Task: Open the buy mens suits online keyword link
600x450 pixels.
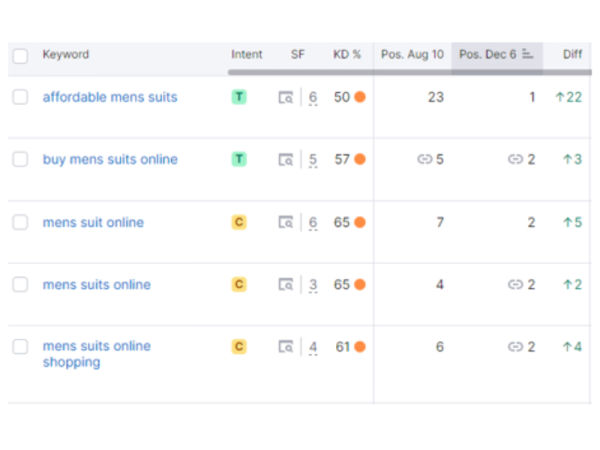Action: 110,160
